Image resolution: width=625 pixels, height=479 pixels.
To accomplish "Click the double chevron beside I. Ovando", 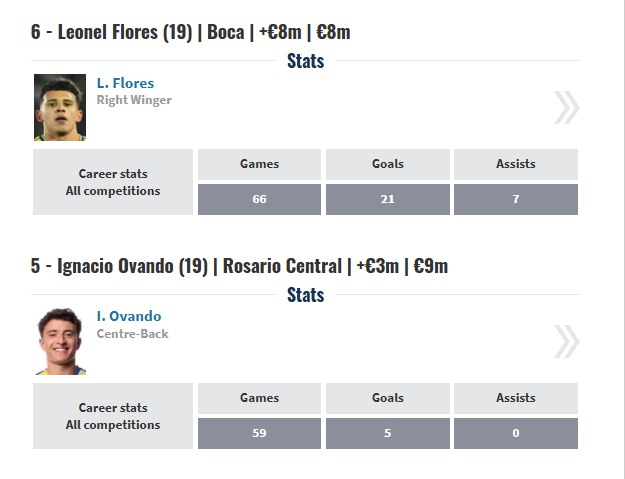I will 567,342.
